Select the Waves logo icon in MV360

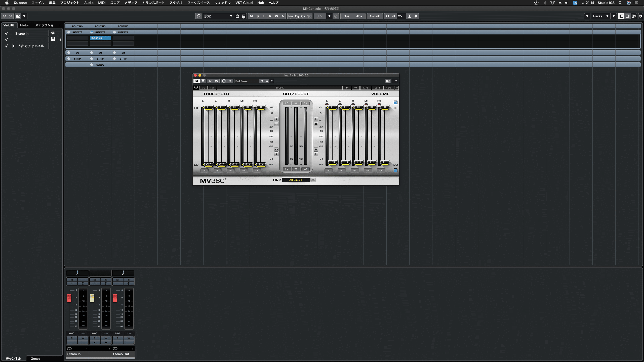196,88
